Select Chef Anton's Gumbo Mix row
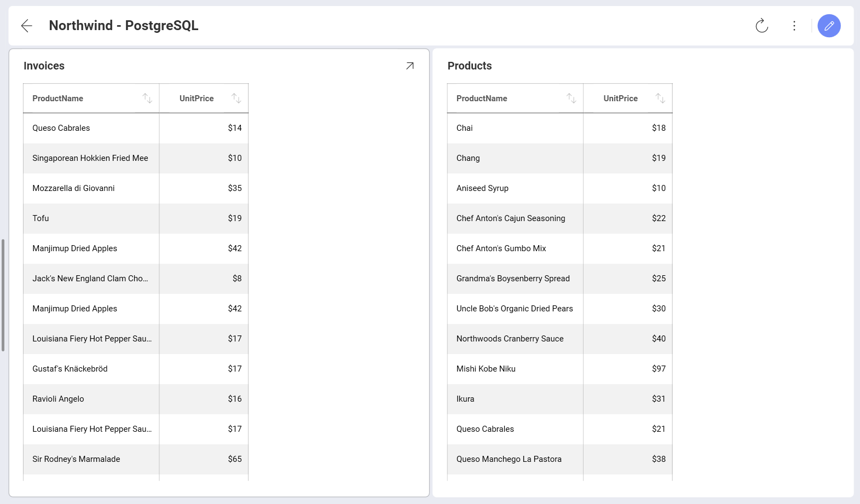The height and width of the screenshot is (504, 860). click(x=559, y=248)
